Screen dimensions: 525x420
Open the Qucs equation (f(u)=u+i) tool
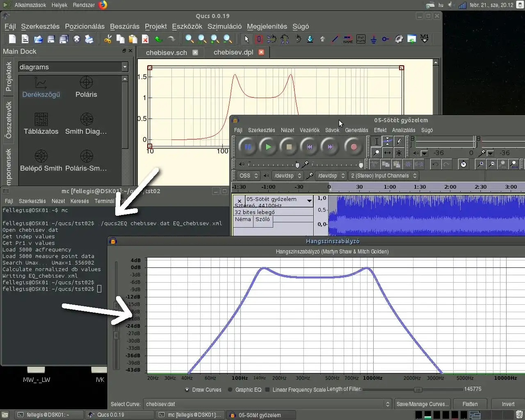(361, 39)
